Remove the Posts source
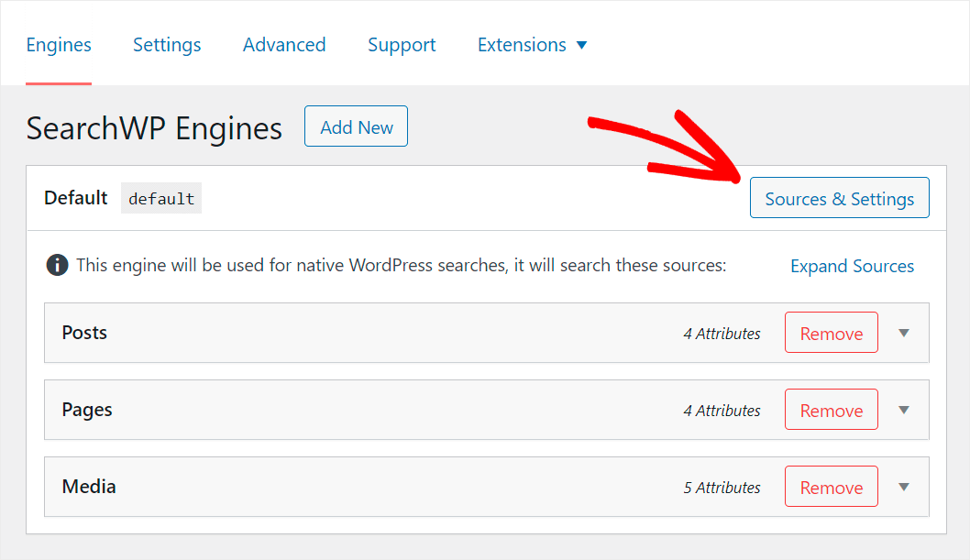This screenshot has height=560, width=970. tap(831, 333)
